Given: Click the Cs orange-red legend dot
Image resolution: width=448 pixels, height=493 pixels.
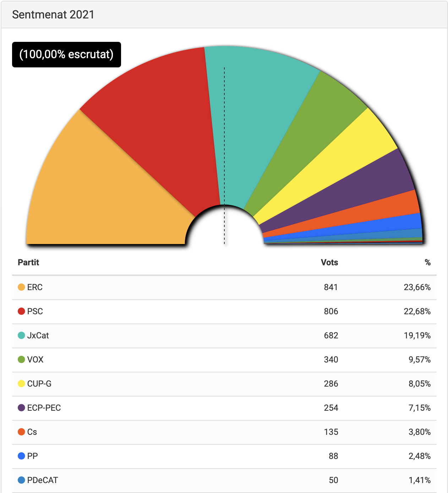Looking at the screenshot, I should pos(21,432).
